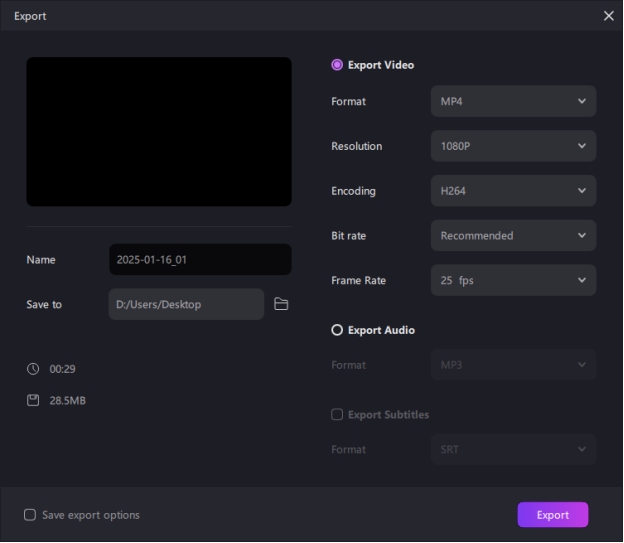Click the Save to path field D:/Users/Desktop
This screenshot has height=543, width=624.
click(x=186, y=304)
